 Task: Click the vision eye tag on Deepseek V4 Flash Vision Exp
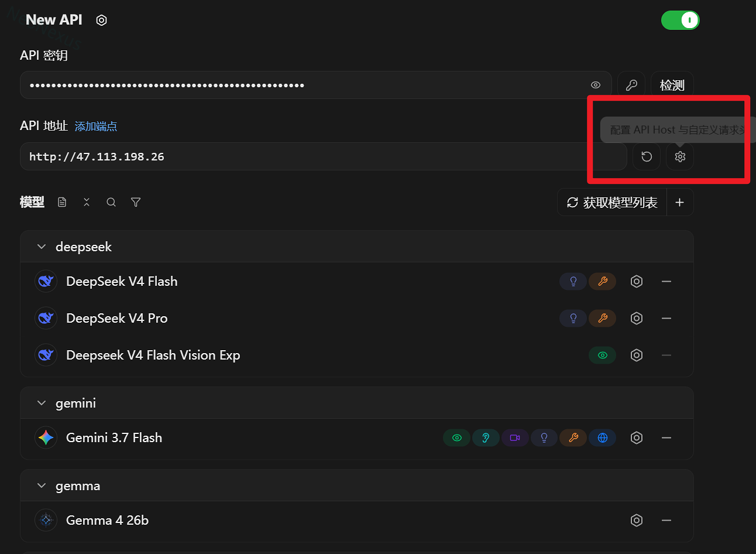(603, 355)
